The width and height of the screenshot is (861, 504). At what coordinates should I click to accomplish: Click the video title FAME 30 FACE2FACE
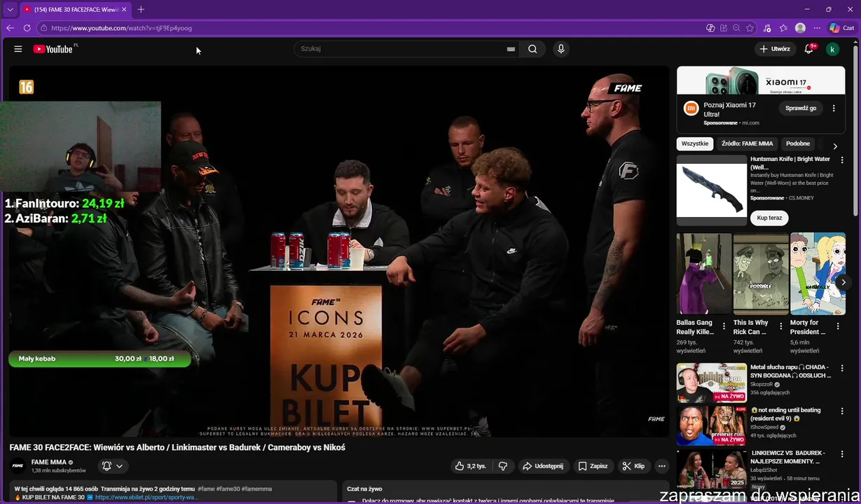click(x=177, y=447)
